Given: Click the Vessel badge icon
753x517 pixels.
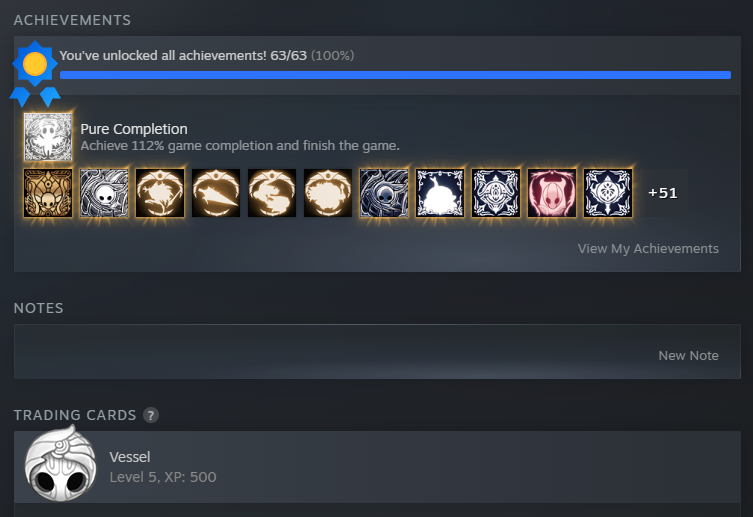Looking at the screenshot, I should click(x=61, y=465).
